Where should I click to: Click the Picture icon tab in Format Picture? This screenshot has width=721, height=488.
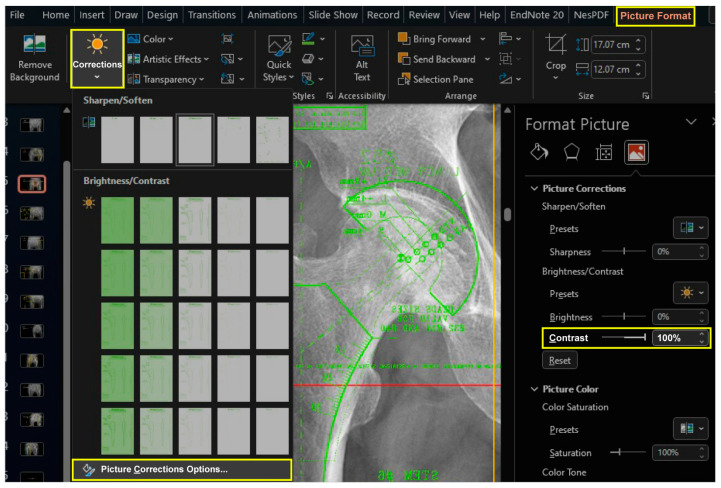636,152
